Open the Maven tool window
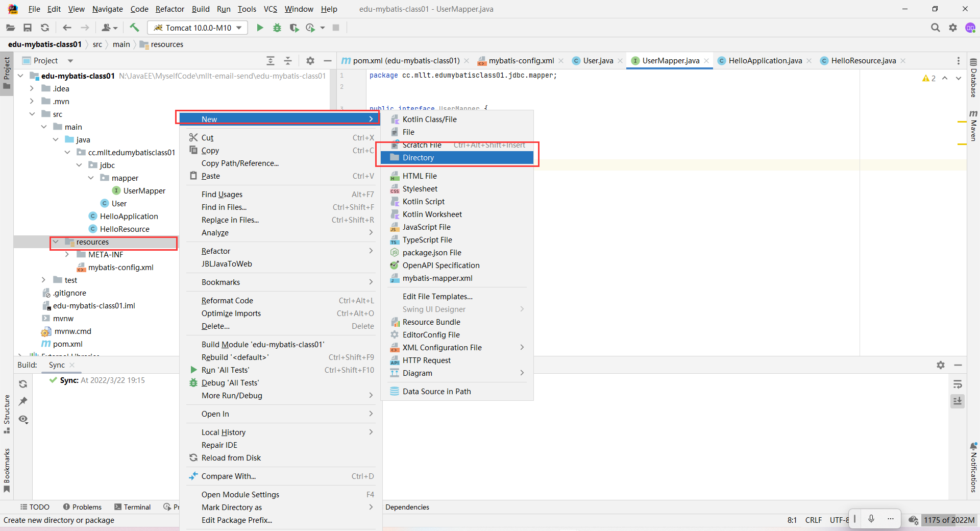980x531 pixels. (973, 126)
